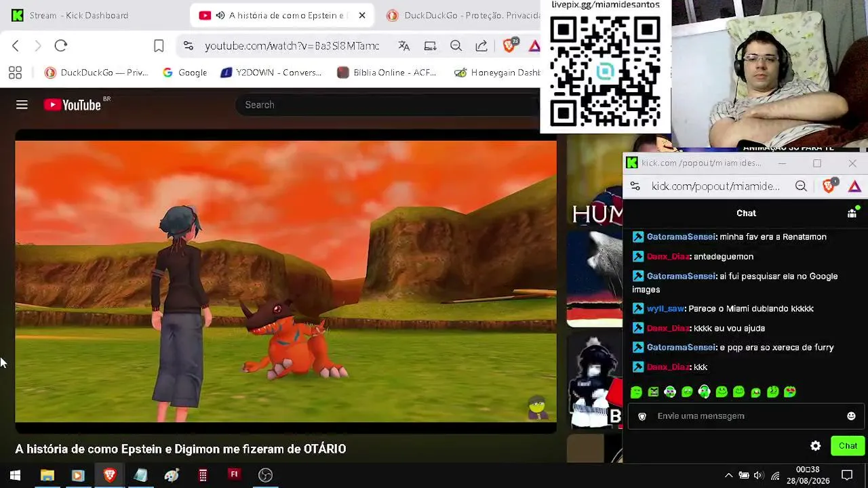Screen dimensions: 868x488
Task: Mute the YouTube tab audio icon
Action: [220, 15]
